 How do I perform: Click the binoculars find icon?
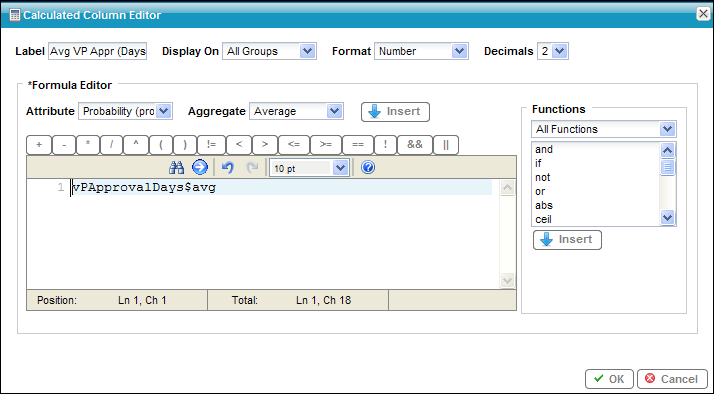pyautogui.click(x=176, y=168)
